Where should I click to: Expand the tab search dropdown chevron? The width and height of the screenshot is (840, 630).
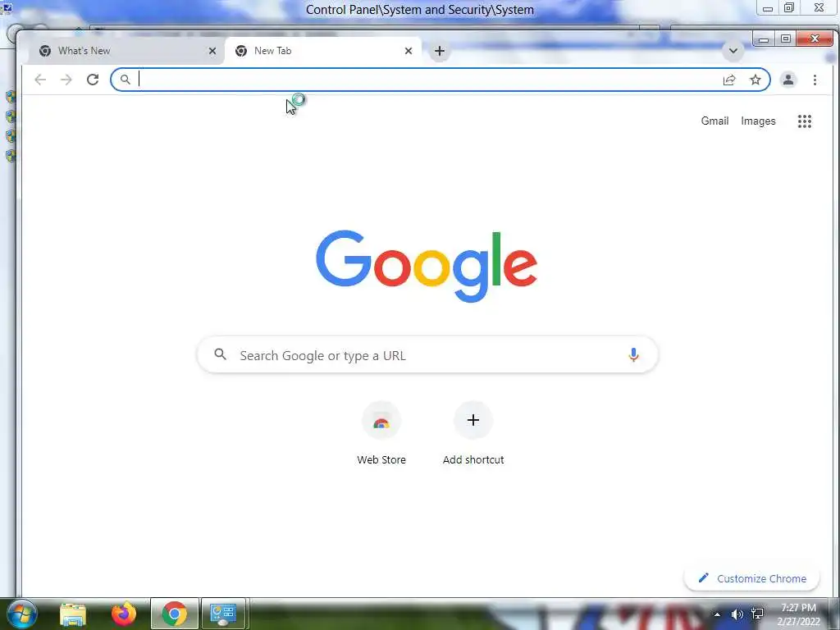click(x=733, y=51)
